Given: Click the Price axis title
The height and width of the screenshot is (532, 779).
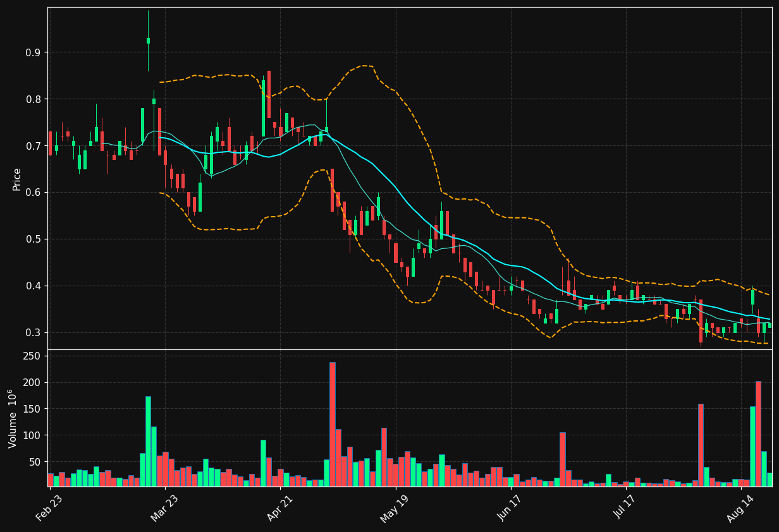Looking at the screenshot, I should [17, 179].
